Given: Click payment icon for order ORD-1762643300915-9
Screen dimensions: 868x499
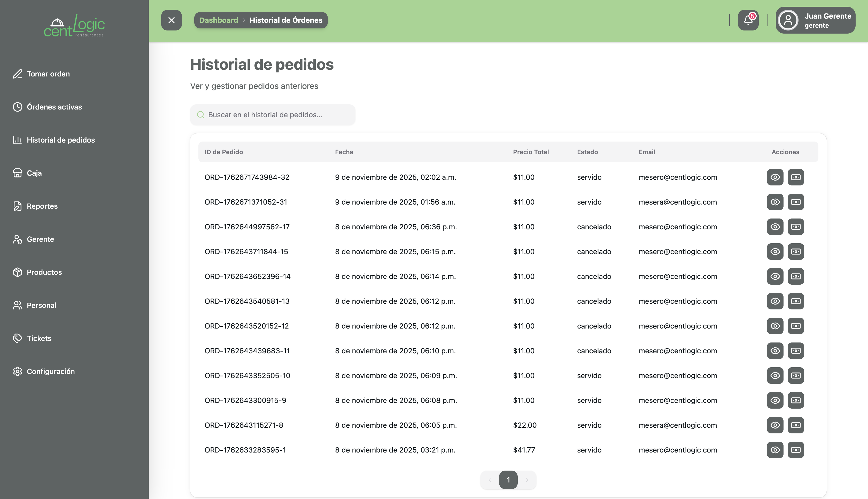Looking at the screenshot, I should [795, 400].
